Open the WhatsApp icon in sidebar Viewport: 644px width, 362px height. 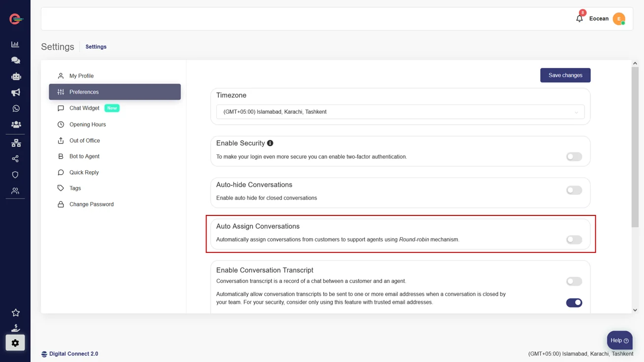(16, 108)
